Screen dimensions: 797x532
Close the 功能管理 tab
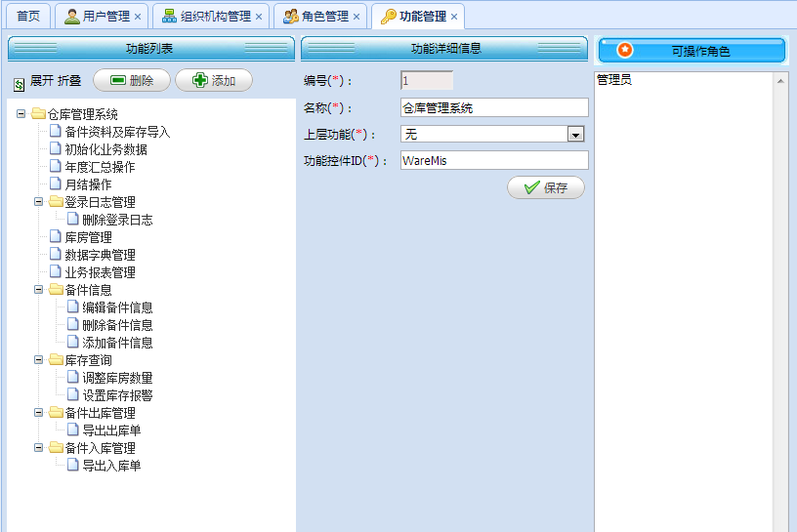(x=454, y=17)
